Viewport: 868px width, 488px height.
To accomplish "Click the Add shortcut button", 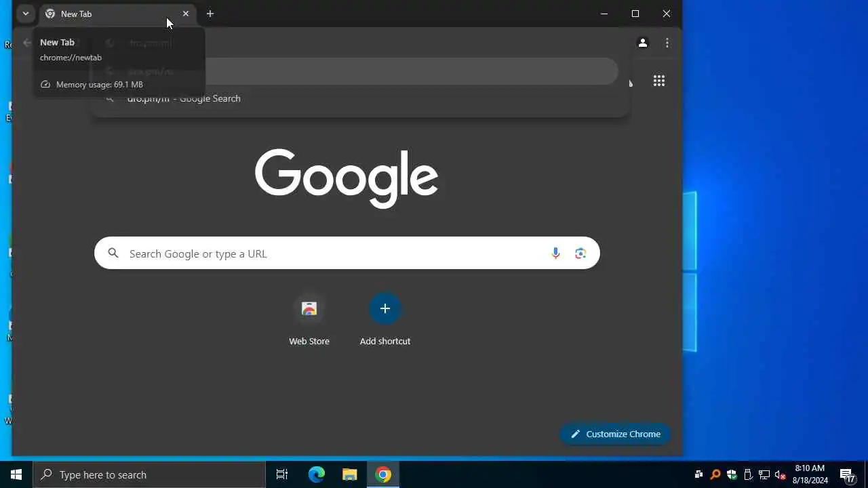I will pos(385,320).
